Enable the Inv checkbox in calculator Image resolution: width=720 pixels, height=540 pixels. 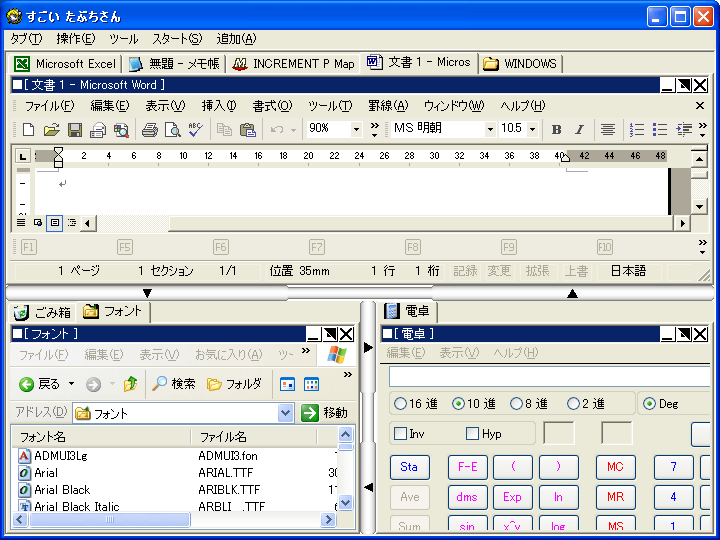tap(400, 433)
